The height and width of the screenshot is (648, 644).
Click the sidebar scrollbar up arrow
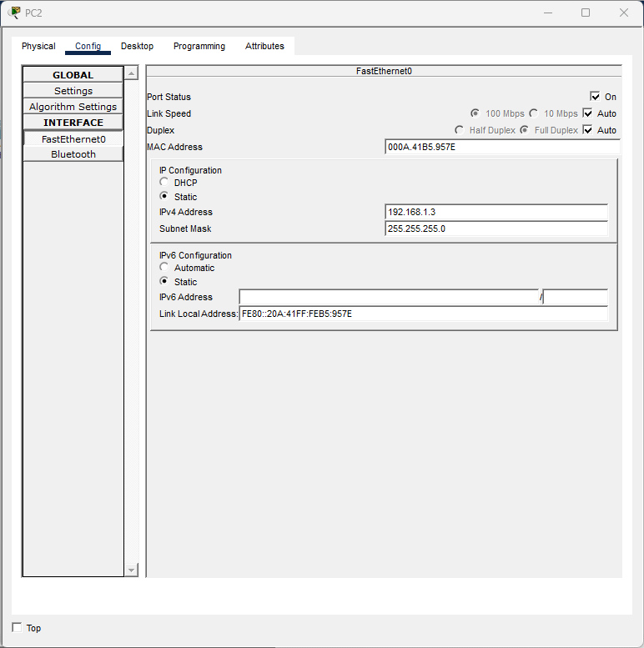point(131,74)
